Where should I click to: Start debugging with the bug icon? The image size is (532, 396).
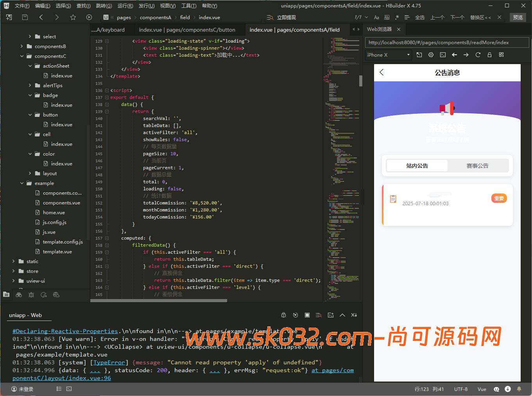283,315
